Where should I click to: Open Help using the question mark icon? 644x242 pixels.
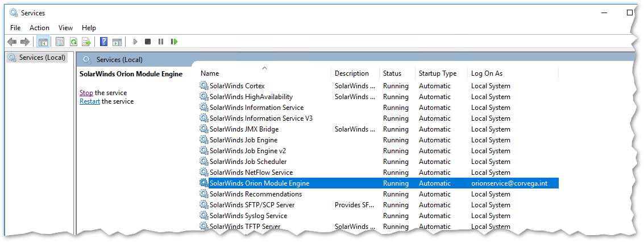104,42
